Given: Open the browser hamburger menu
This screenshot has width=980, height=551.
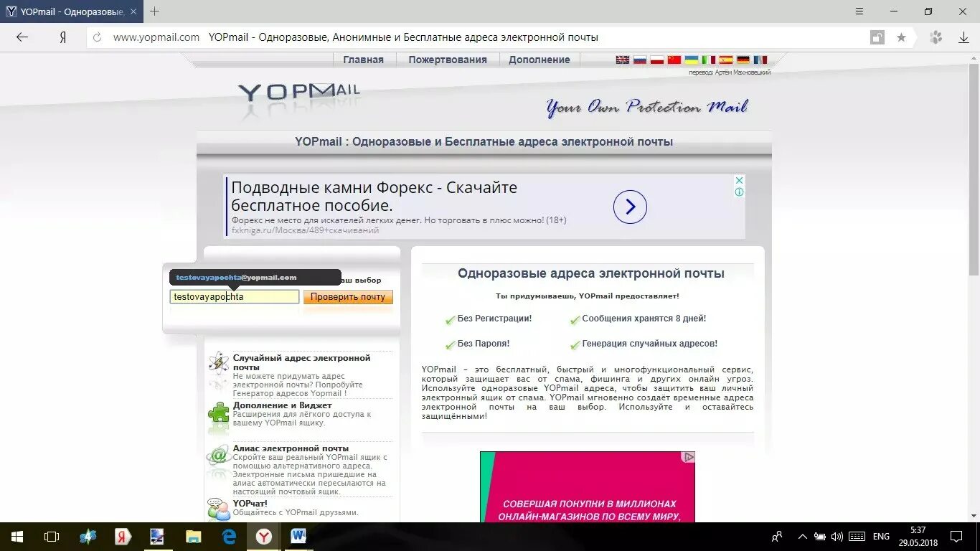Looking at the screenshot, I should pyautogui.click(x=859, y=11).
